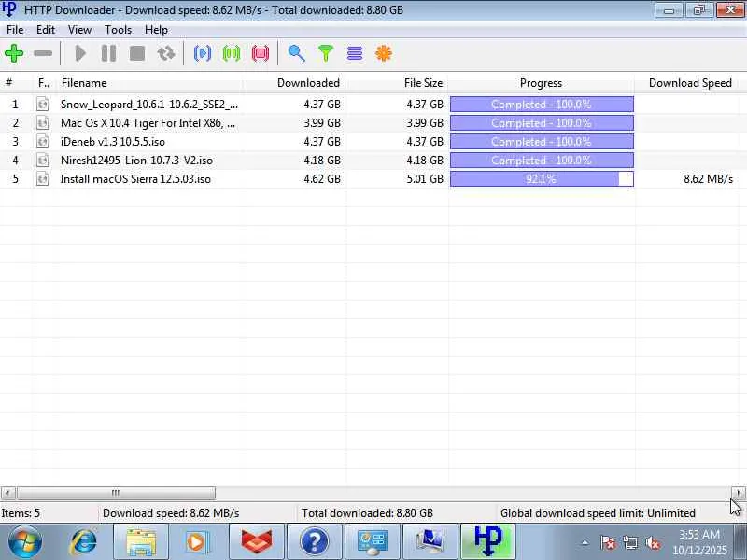This screenshot has height=560, width=747.
Task: Click the 3.99 GB file size cell
Action: [x=425, y=123]
